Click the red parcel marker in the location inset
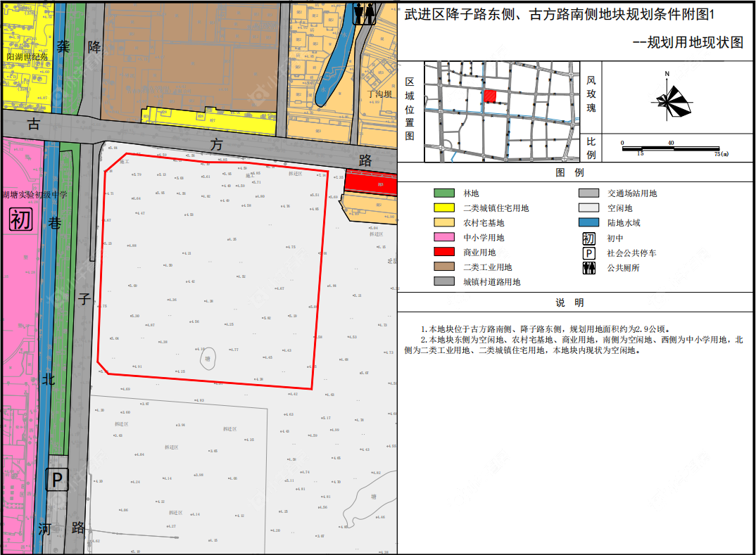 (x=490, y=96)
